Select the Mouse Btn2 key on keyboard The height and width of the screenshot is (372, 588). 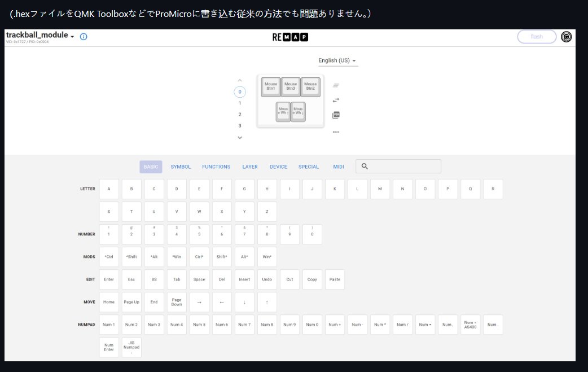coord(310,86)
